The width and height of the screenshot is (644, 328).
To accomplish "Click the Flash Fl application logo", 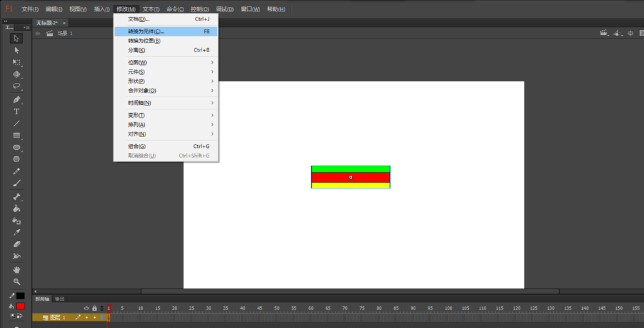I will click(x=8, y=9).
